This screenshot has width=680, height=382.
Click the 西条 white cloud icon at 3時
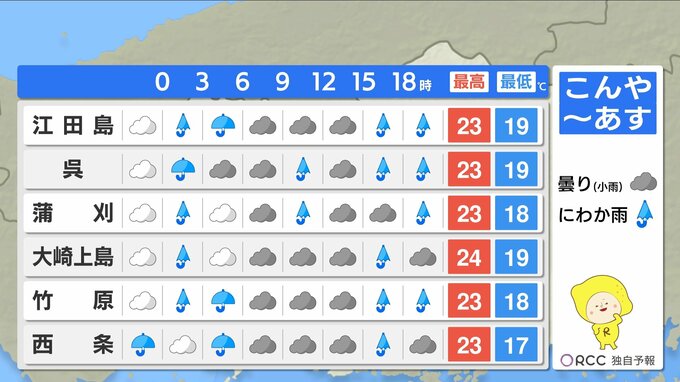[183, 345]
